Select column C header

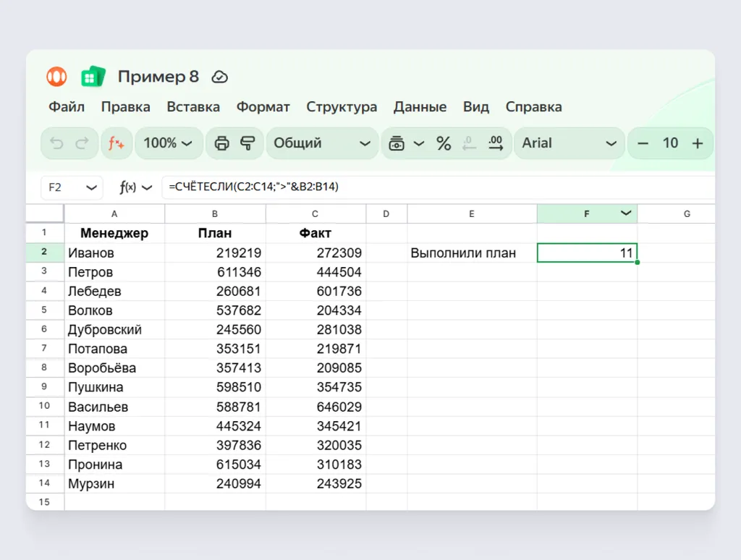316,213
